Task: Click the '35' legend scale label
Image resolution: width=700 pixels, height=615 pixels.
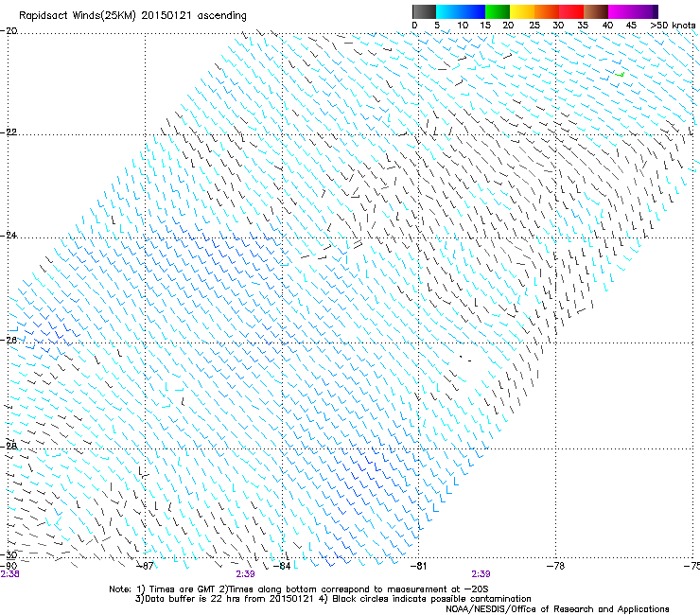Action: point(583,26)
